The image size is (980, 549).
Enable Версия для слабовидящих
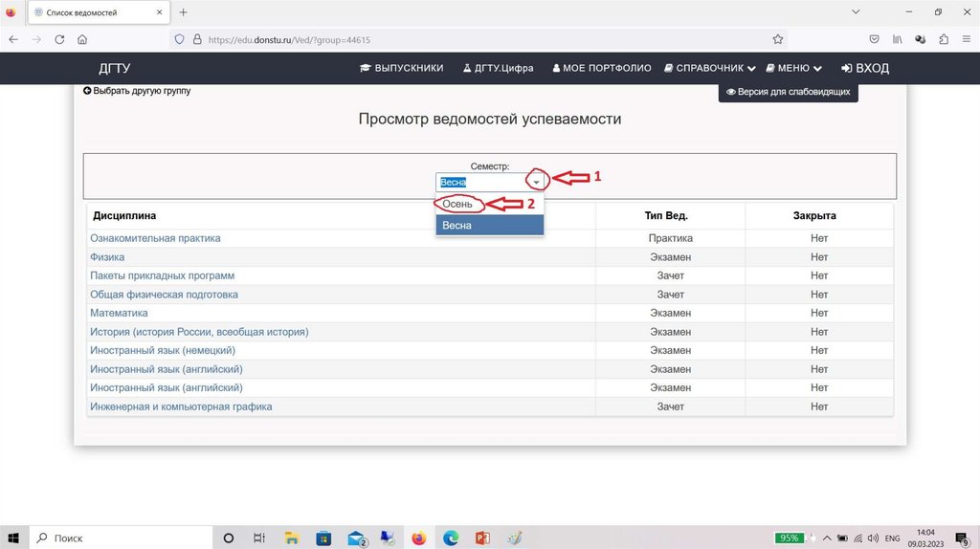pos(788,93)
